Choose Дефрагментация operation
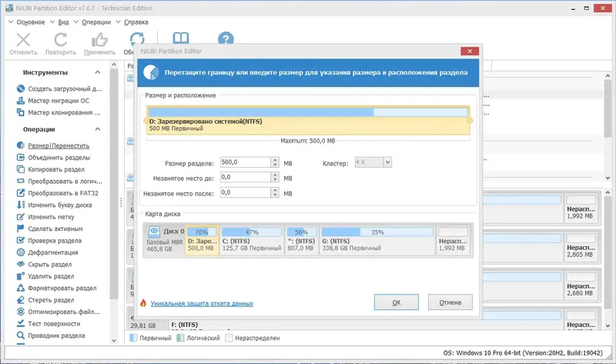 point(48,252)
